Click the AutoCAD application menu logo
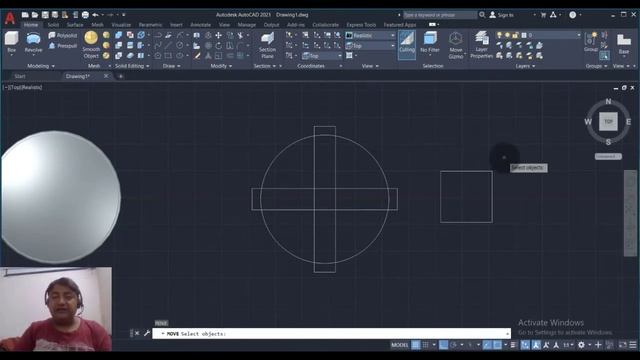The image size is (640, 360). tap(10, 18)
